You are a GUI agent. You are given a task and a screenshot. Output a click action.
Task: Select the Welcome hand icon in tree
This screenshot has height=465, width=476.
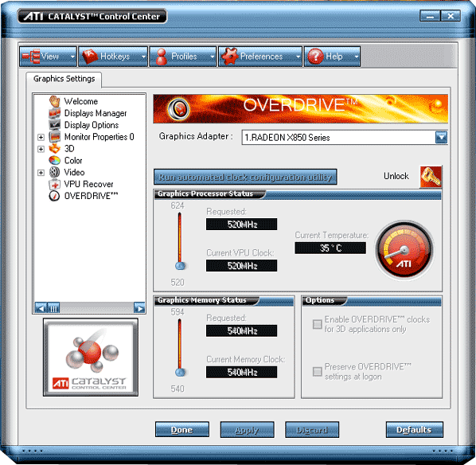click(55, 101)
